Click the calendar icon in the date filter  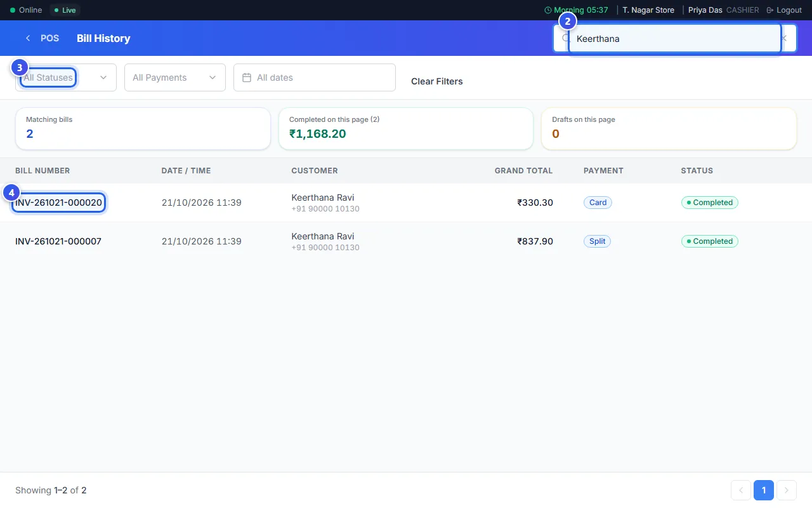(247, 77)
